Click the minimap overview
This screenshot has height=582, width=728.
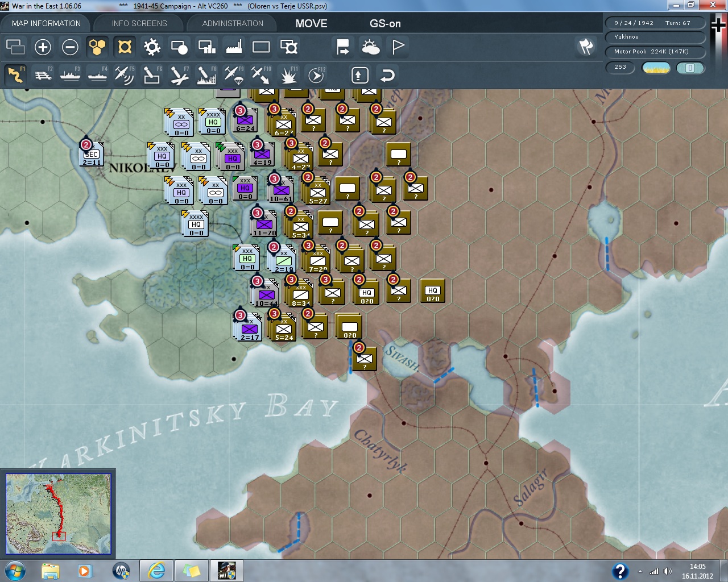tap(58, 513)
